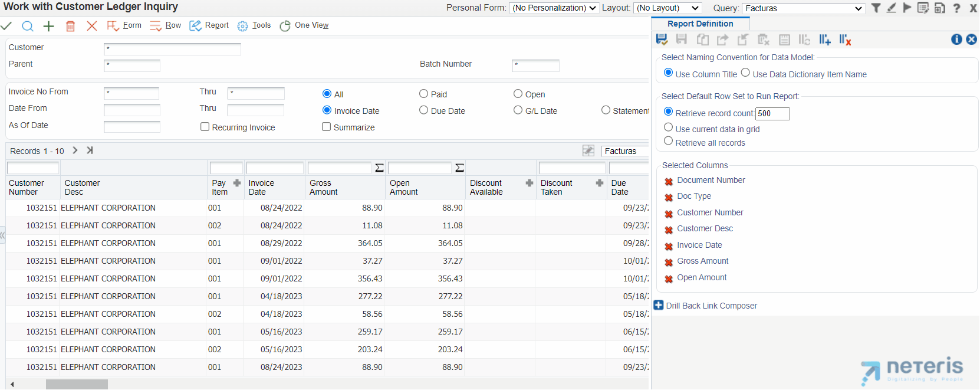Open the Personal Form dropdown
The image size is (980, 390).
point(554,8)
